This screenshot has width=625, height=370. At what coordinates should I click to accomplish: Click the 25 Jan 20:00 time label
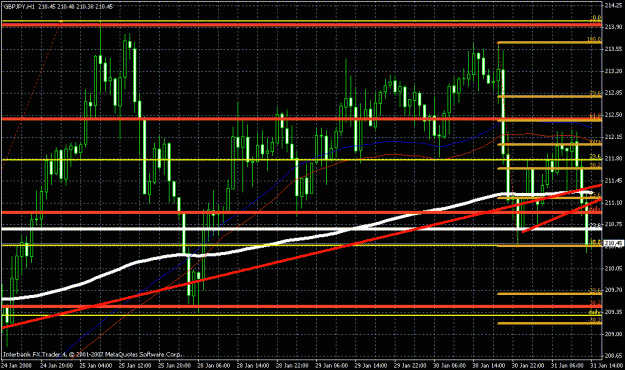pyautogui.click(x=174, y=366)
